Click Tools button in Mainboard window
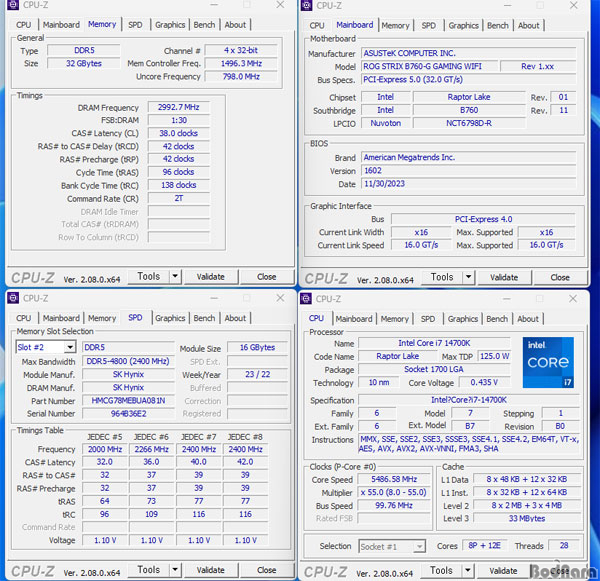The height and width of the screenshot is (581, 600). click(x=442, y=277)
